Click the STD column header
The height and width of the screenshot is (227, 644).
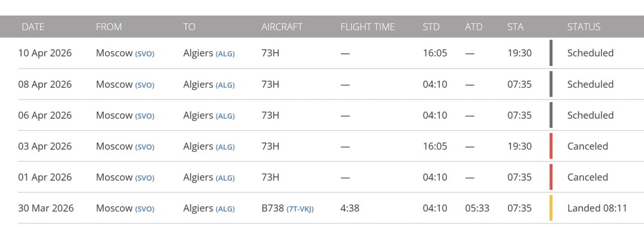[431, 27]
